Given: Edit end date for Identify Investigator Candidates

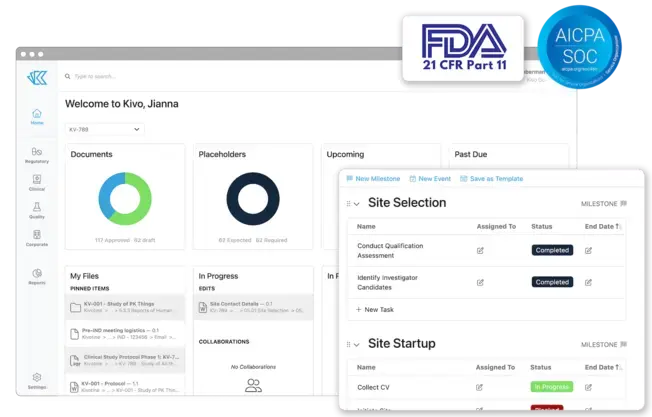Looking at the screenshot, I should (x=589, y=282).
